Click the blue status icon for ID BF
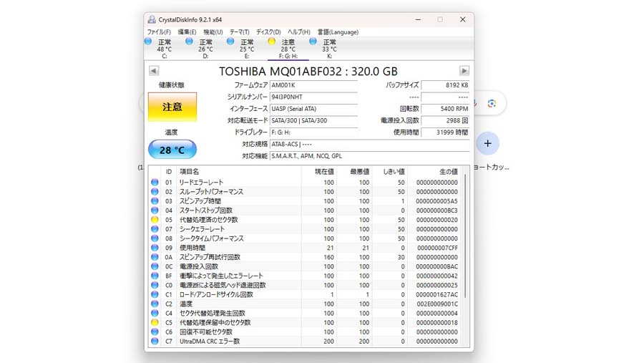Viewport: 644px width, 363px height. (155, 276)
